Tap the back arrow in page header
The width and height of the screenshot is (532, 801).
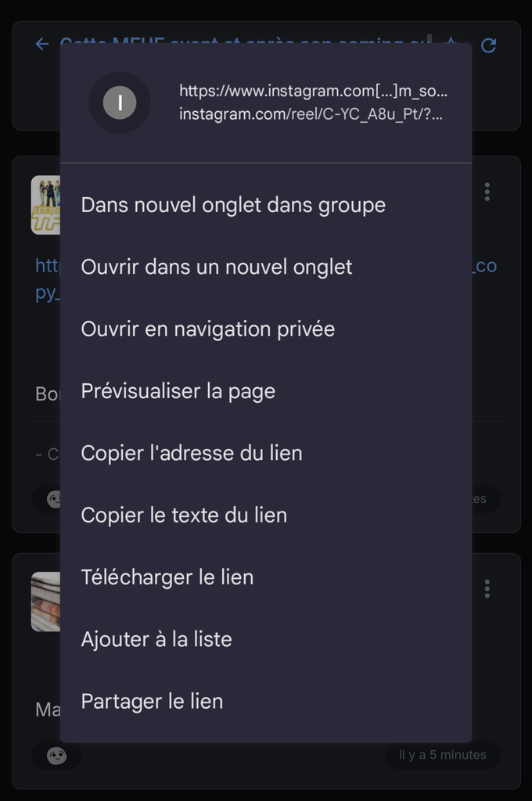click(42, 45)
